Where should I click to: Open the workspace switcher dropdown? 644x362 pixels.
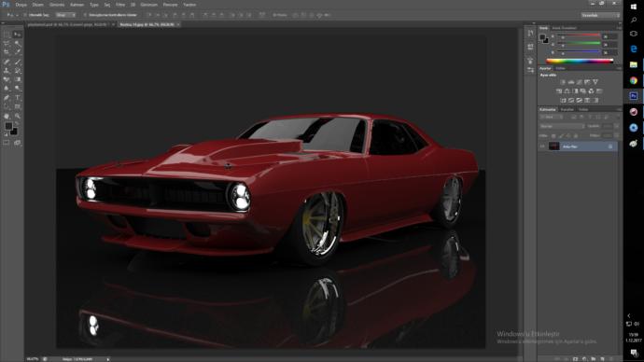[x=600, y=15]
